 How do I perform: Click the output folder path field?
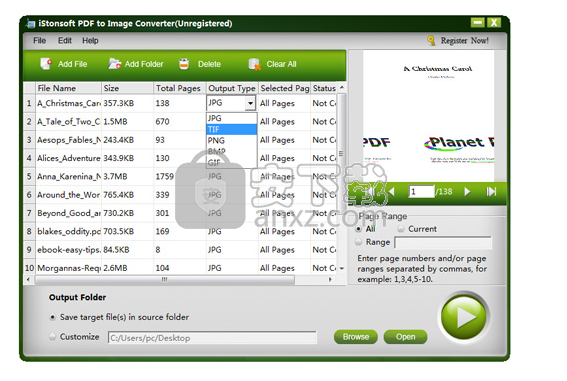coord(212,338)
